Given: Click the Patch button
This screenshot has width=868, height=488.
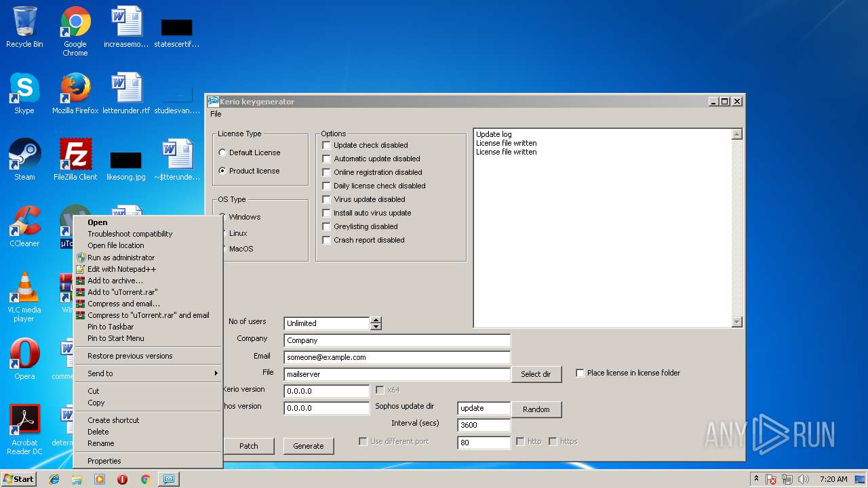Looking at the screenshot, I should pyautogui.click(x=249, y=446).
